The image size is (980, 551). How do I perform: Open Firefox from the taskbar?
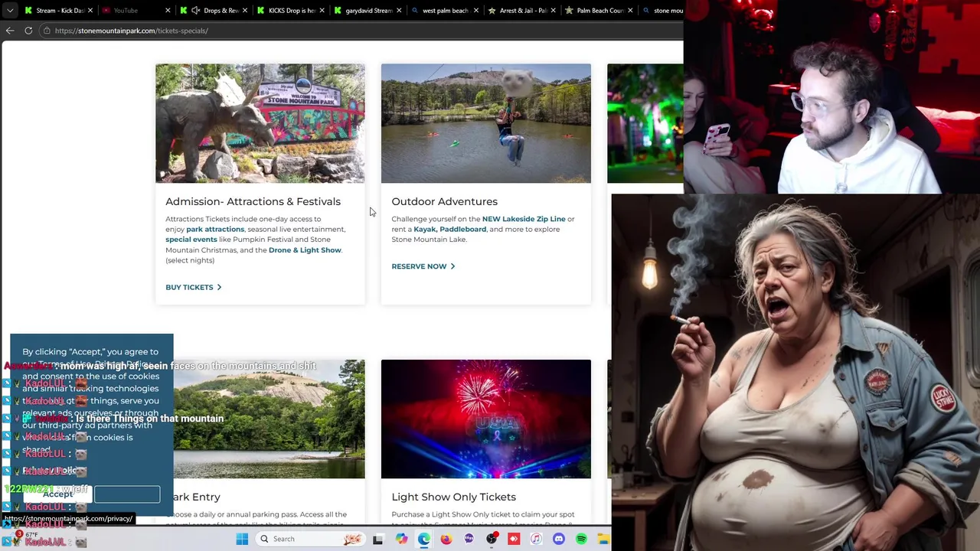pos(446,539)
